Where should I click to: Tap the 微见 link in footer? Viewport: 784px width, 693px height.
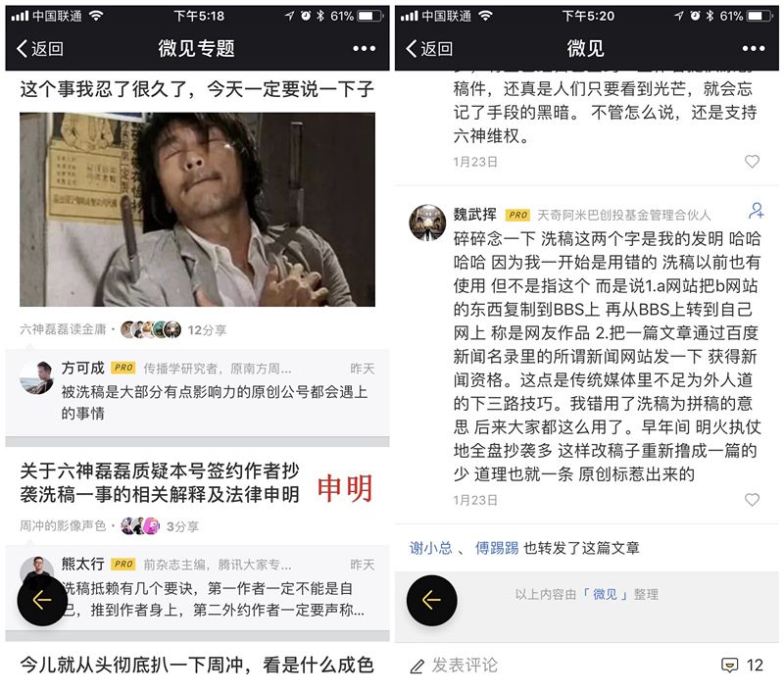click(605, 594)
